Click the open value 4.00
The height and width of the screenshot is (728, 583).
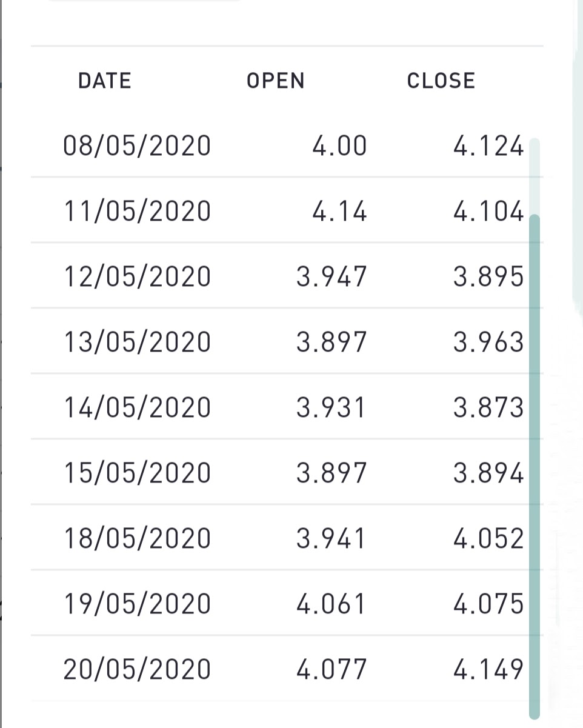coord(339,146)
